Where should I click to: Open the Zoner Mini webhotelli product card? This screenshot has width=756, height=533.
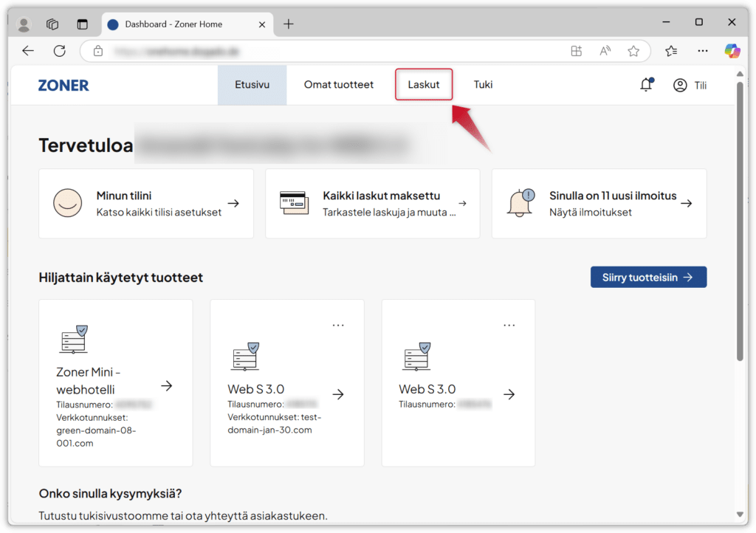tap(115, 382)
